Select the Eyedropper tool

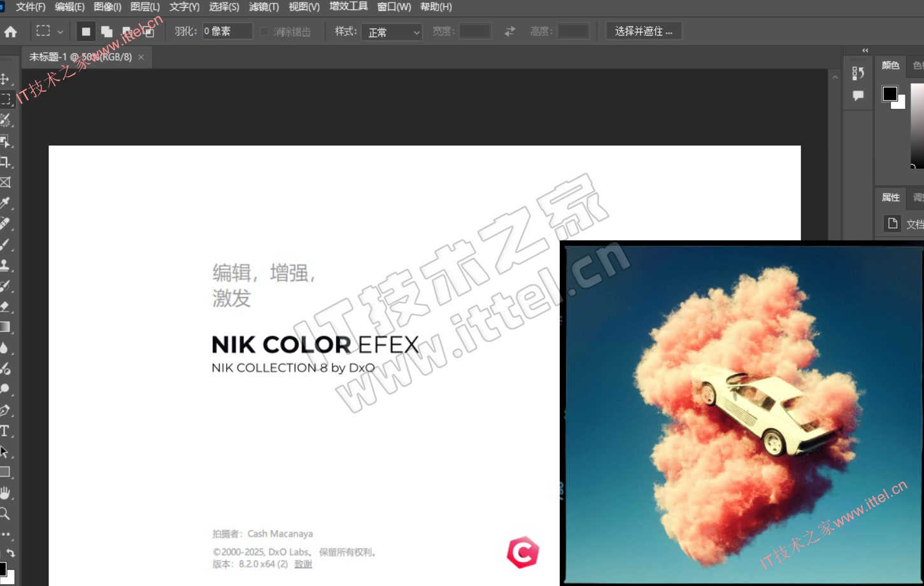coord(5,203)
